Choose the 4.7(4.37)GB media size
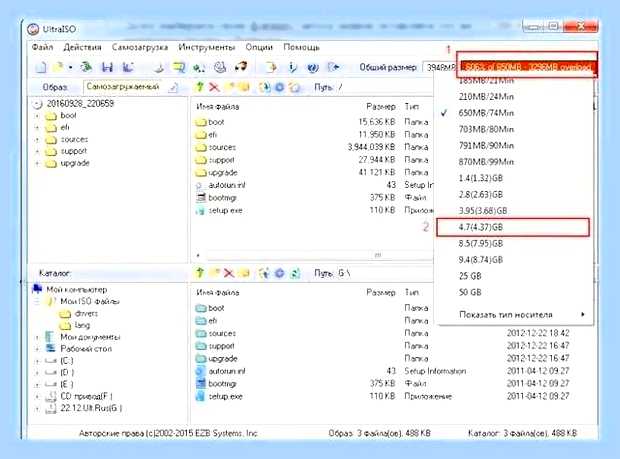Viewport: 620px width, 459px height. pyautogui.click(x=513, y=227)
